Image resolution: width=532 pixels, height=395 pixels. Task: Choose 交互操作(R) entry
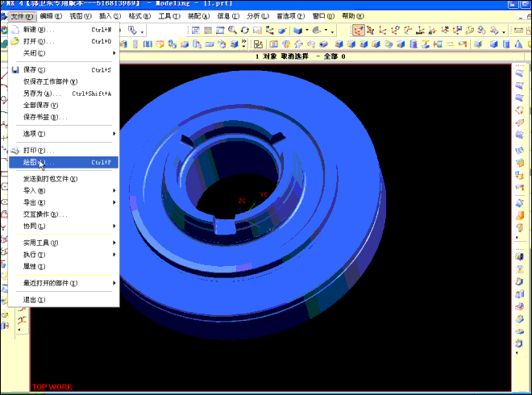pyautogui.click(x=64, y=214)
